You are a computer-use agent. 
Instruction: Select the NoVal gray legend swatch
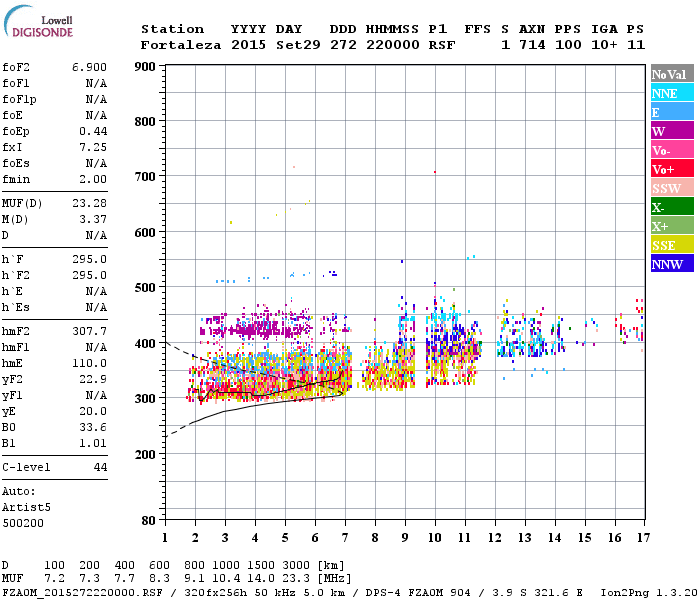click(672, 74)
